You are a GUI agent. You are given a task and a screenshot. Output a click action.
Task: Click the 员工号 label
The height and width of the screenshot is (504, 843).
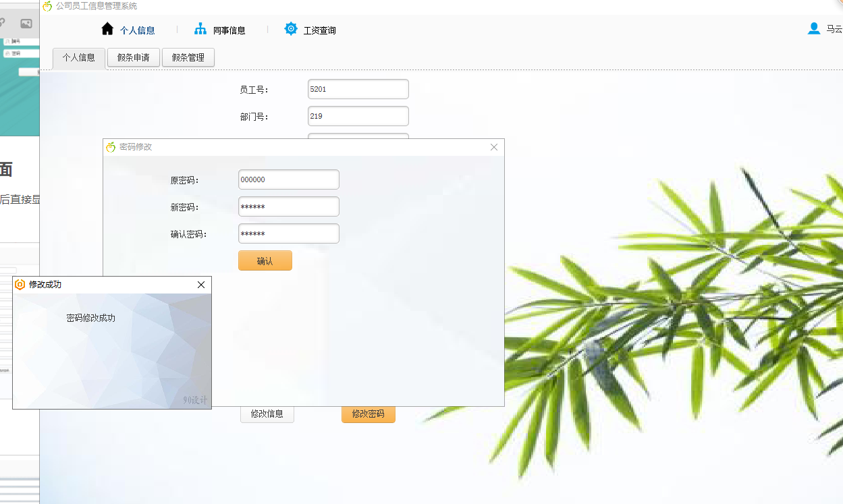254,90
